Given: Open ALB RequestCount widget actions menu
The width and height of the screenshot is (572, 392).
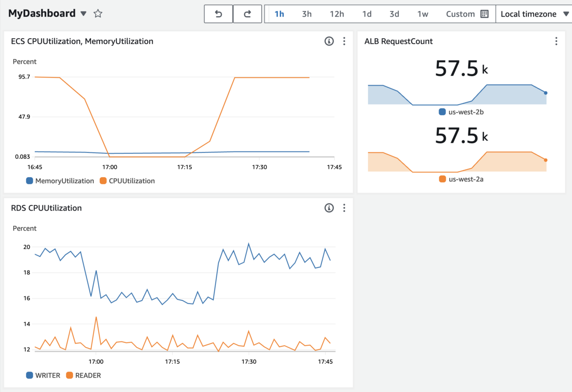Looking at the screenshot, I should click(x=556, y=41).
